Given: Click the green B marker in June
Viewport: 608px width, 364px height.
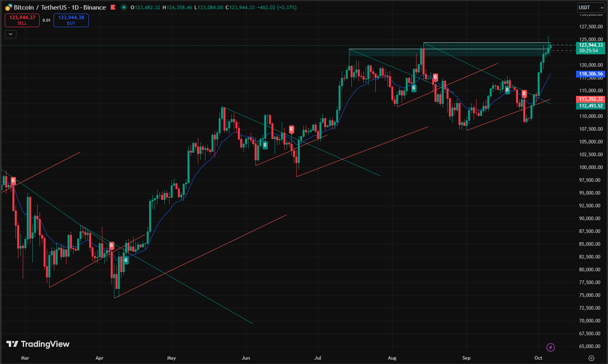Looking at the screenshot, I should tap(265, 145).
